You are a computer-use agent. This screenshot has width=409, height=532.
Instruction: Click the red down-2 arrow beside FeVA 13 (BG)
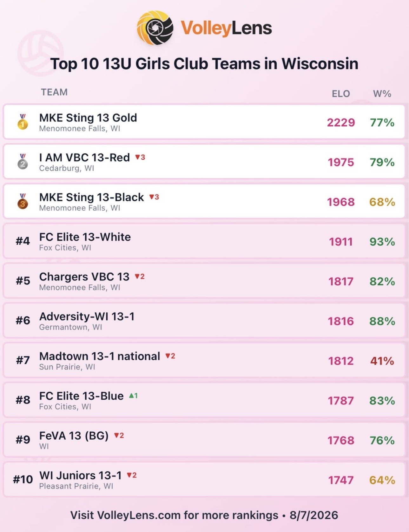point(119,435)
